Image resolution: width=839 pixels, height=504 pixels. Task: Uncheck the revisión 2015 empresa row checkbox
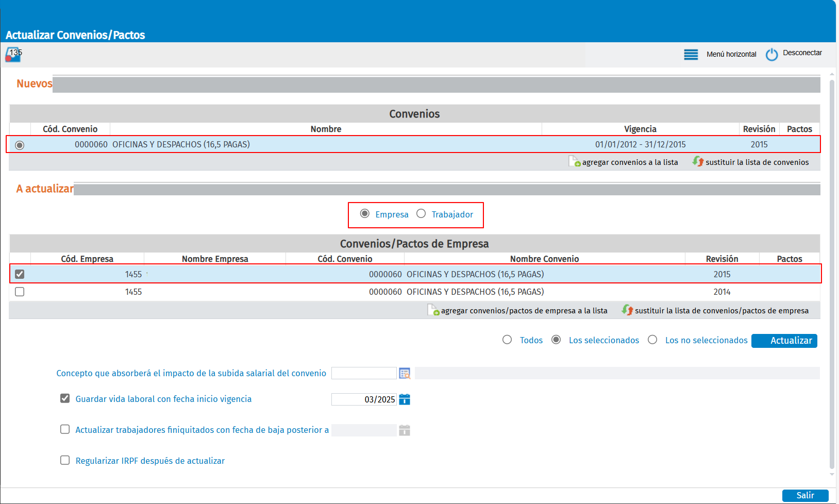[x=20, y=274]
